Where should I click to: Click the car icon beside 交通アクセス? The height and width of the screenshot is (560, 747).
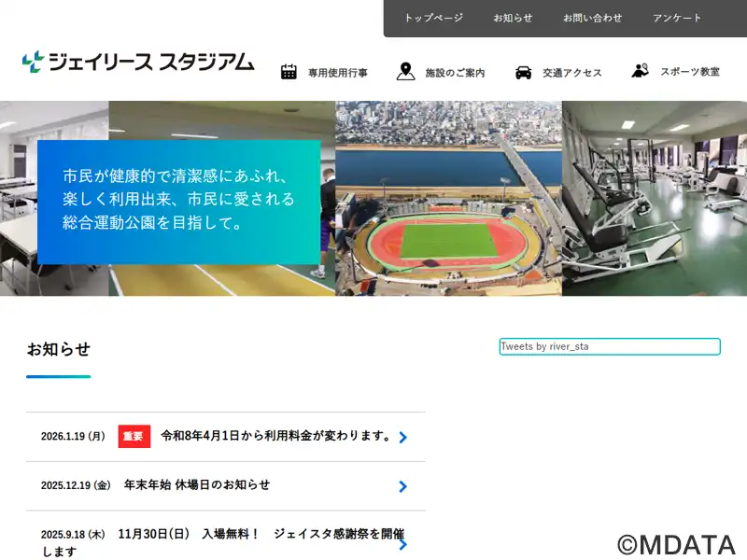click(x=523, y=73)
